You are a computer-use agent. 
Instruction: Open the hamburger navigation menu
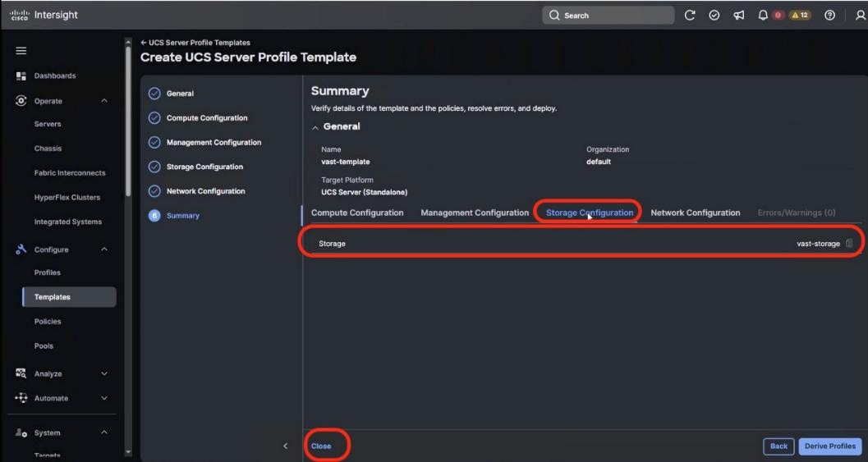(x=21, y=51)
